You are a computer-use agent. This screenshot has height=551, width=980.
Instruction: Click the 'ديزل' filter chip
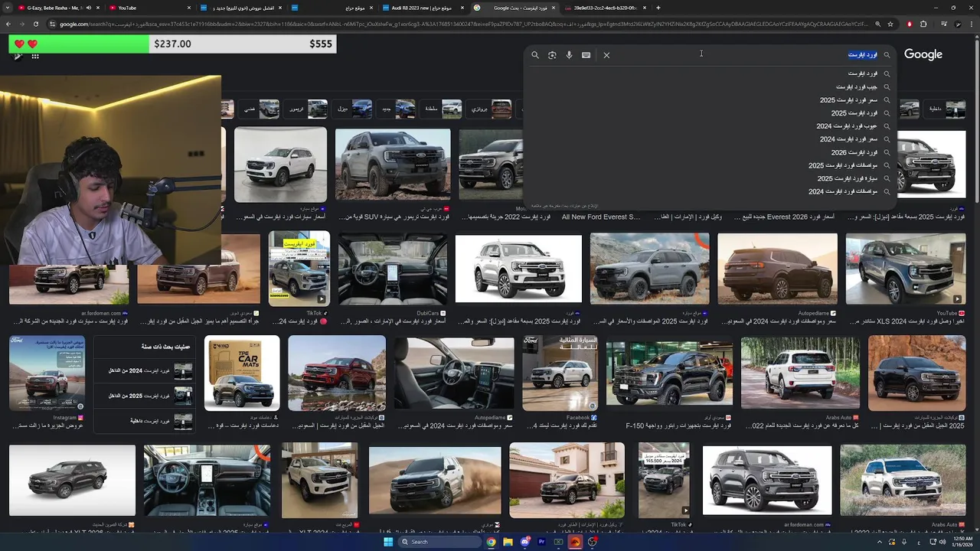coord(354,109)
